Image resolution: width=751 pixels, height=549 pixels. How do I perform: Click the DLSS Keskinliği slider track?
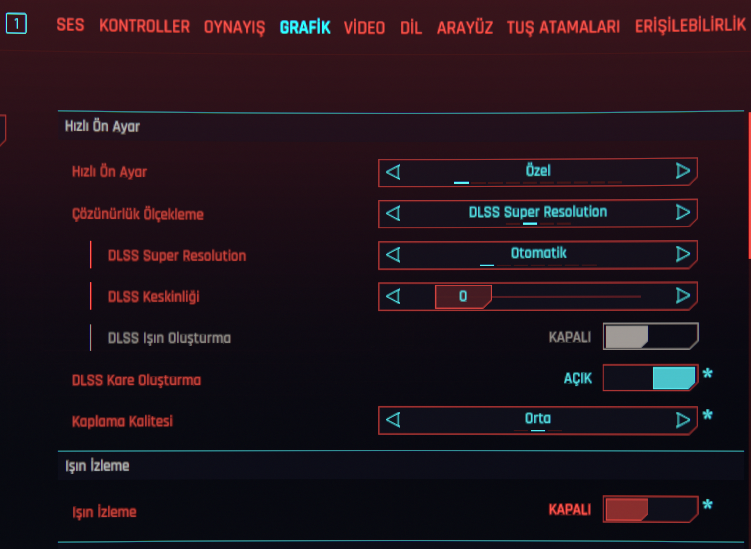click(566, 297)
